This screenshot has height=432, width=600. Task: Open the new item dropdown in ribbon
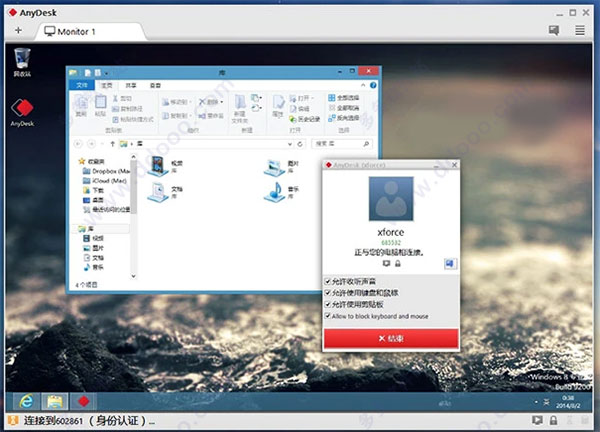tap(257, 98)
